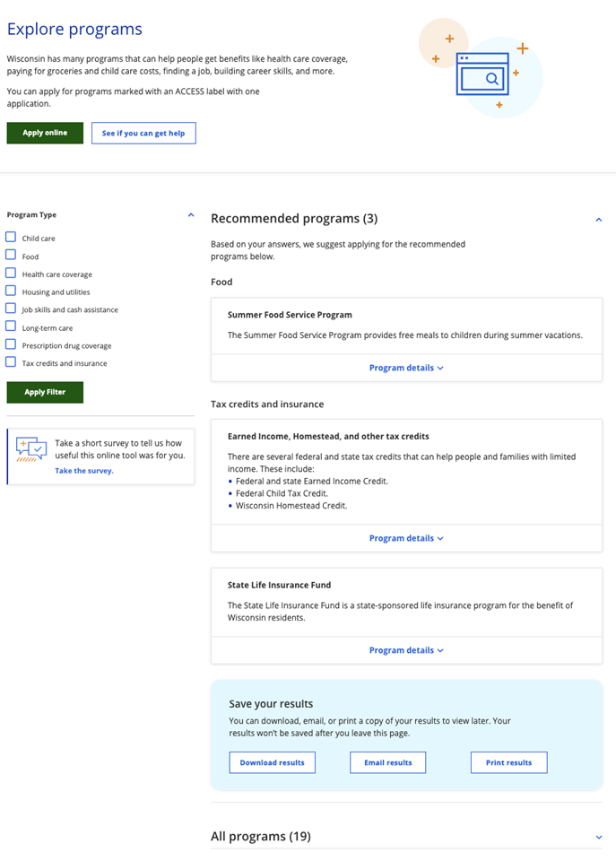616x861 pixels.
Task: Toggle Job skills and cash assistance checkbox
Action: (11, 309)
